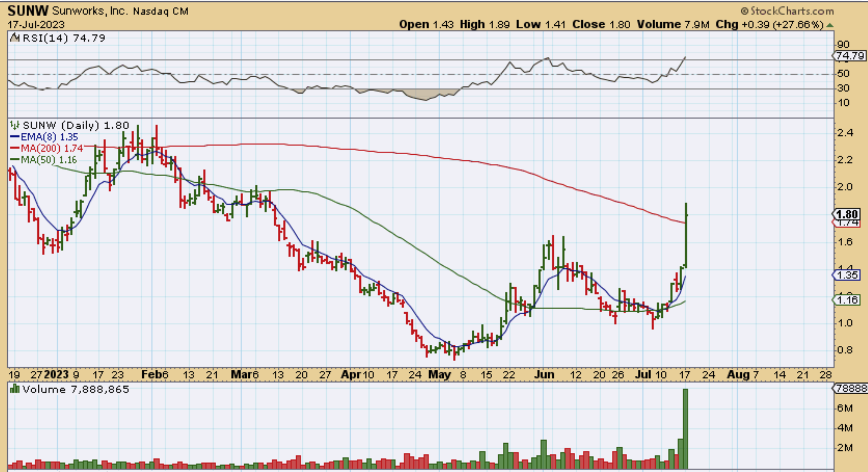Click the Volume 7,888,865 label
Screen dimensions: 868x472
[x=75, y=389]
